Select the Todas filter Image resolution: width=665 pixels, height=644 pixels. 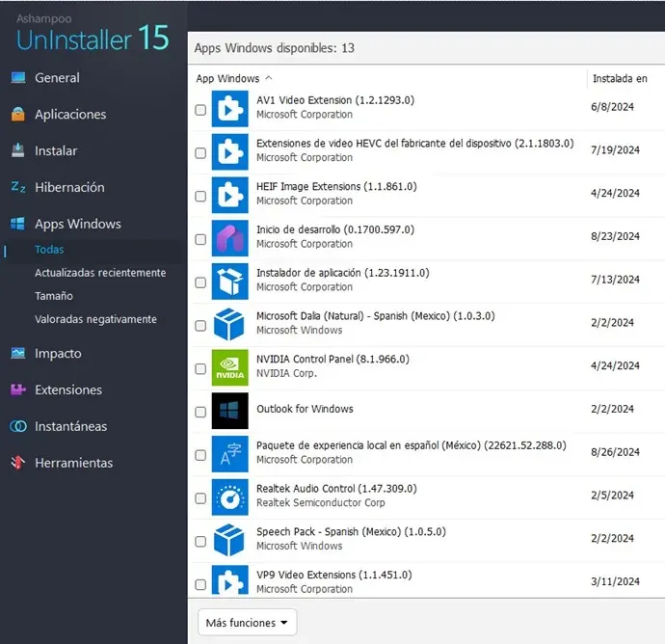point(49,250)
